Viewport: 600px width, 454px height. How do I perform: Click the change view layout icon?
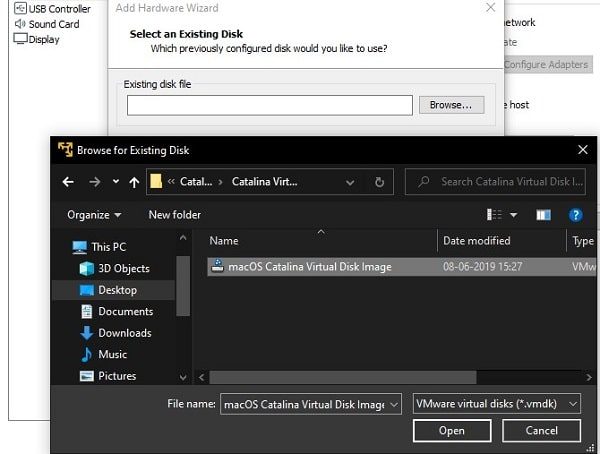(494, 215)
